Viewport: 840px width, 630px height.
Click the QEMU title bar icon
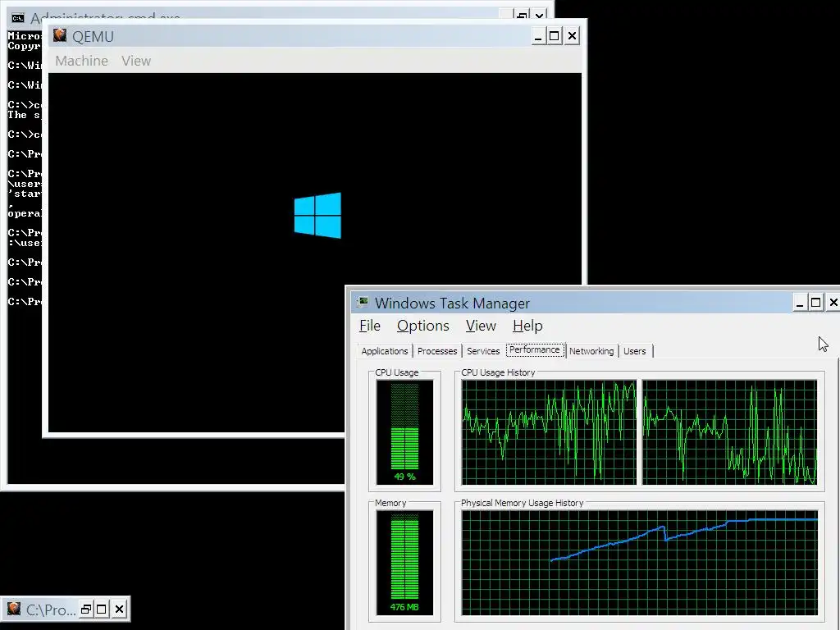click(60, 36)
